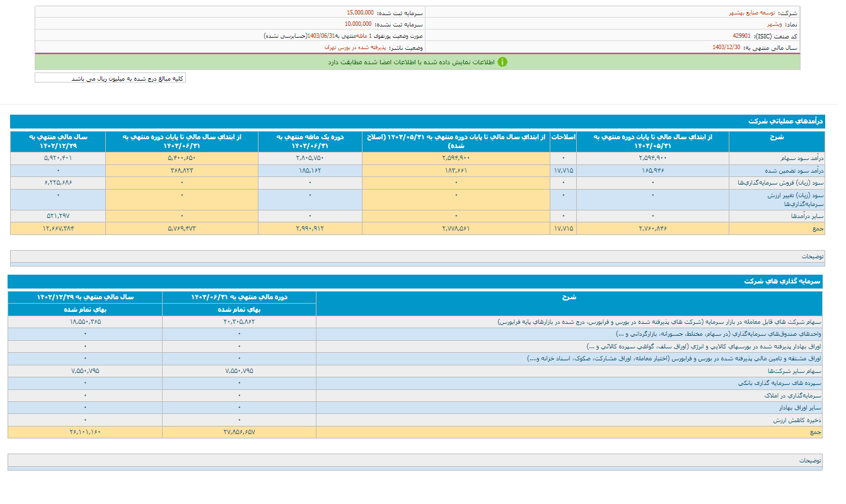Click the green information icon in the banner

[x=502, y=62]
